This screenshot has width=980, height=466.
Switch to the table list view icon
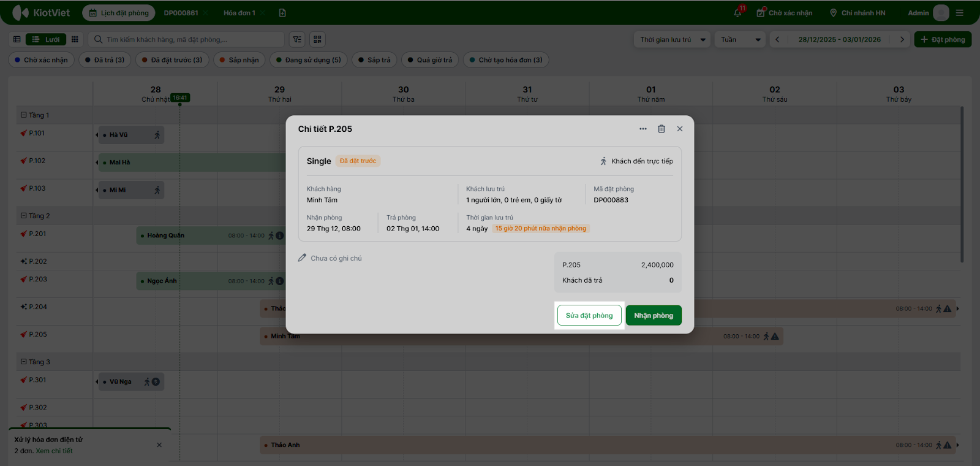pyautogui.click(x=17, y=39)
